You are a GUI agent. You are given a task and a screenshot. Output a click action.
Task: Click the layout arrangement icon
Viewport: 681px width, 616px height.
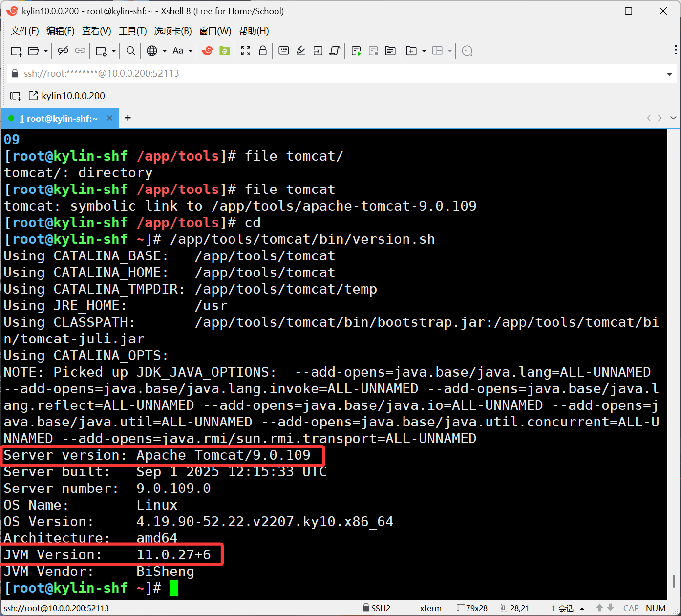point(438,51)
